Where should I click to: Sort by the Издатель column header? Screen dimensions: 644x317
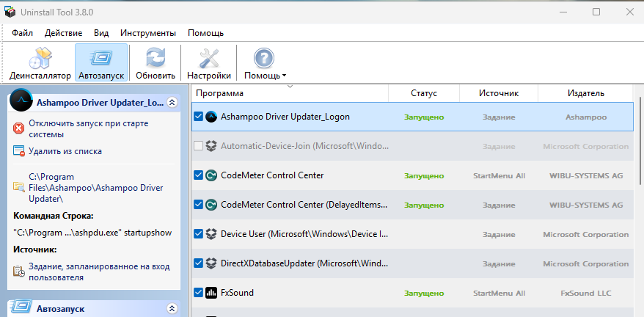585,93
